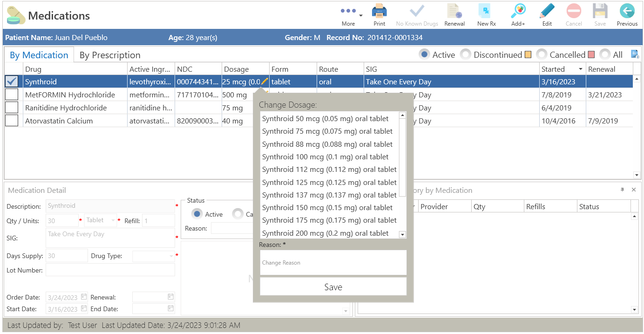Select the Active status radio in Medication Detail
This screenshot has height=334, width=644.
pyautogui.click(x=197, y=214)
